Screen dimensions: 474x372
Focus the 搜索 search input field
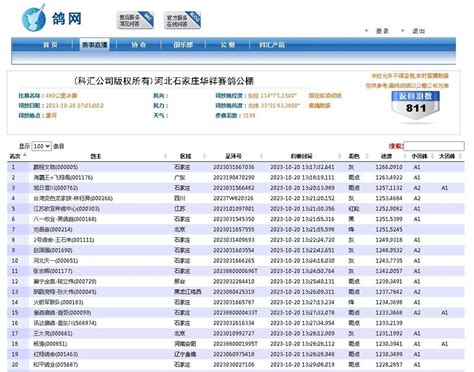click(434, 146)
